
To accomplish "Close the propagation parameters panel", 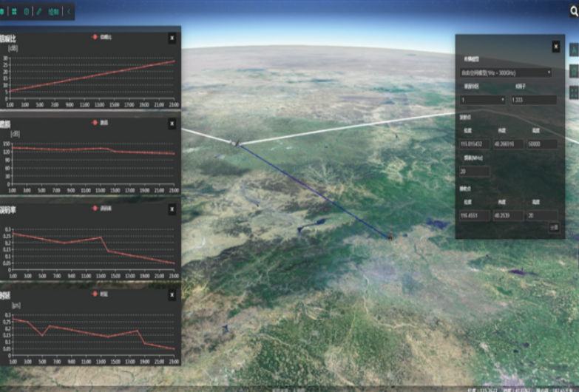I will tap(556, 47).
